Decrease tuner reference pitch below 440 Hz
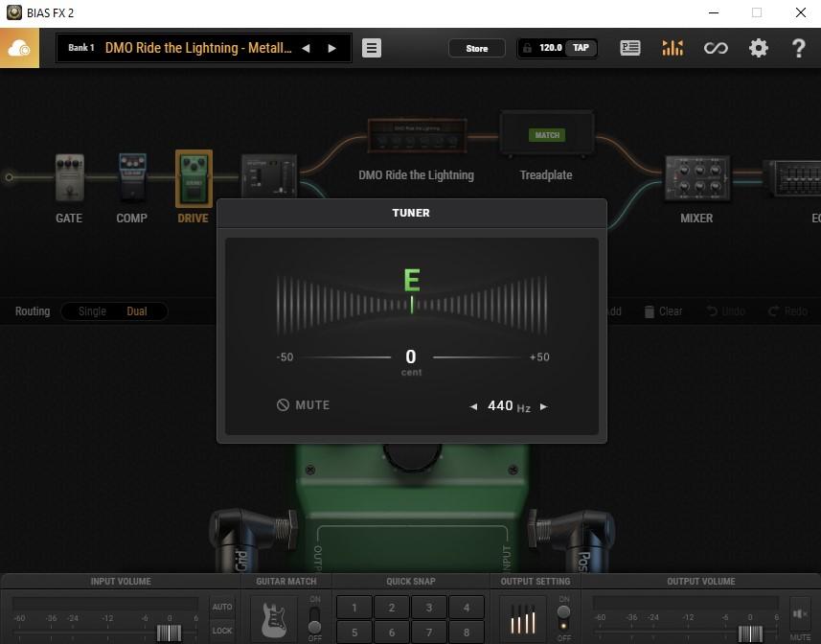 (x=473, y=407)
